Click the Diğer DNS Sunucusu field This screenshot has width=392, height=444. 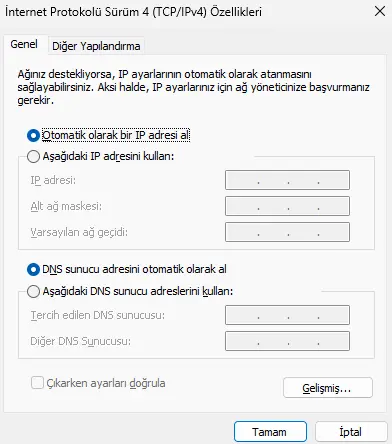tap(287, 341)
